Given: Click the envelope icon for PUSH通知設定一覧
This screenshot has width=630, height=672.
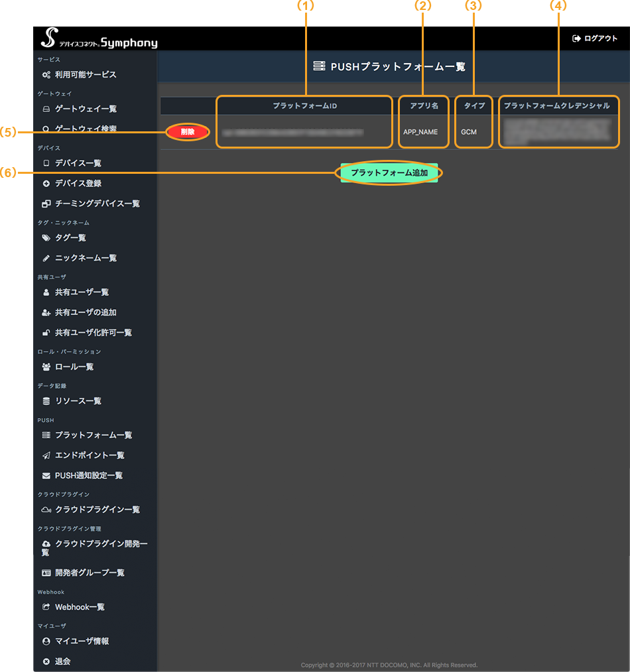Looking at the screenshot, I should coord(46,476).
